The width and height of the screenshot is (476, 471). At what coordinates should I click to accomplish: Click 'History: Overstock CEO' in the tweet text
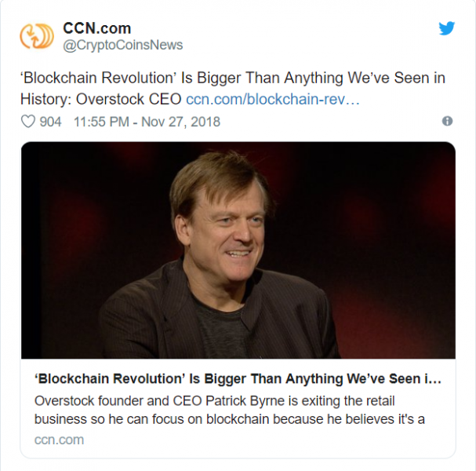click(x=101, y=100)
